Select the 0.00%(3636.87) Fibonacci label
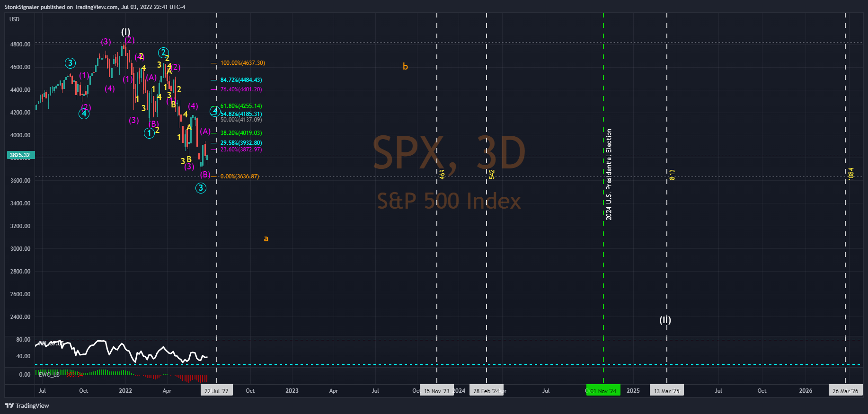The width and height of the screenshot is (868, 414). click(x=240, y=176)
